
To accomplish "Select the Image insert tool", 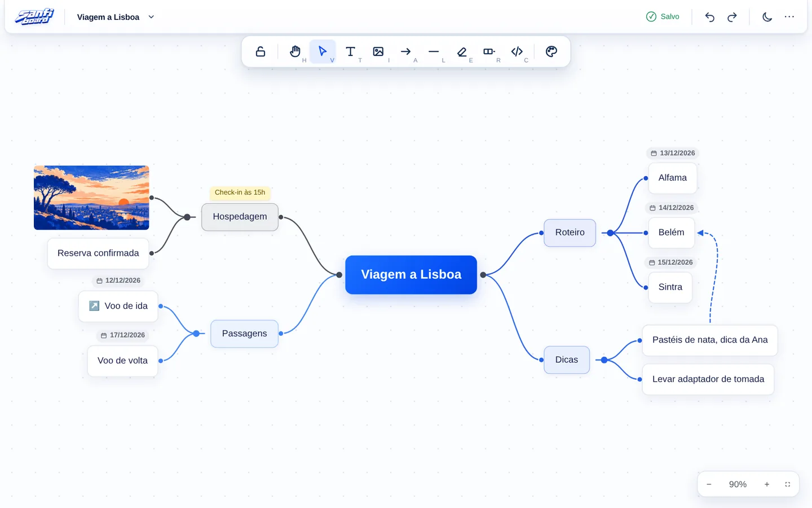I will pos(378,51).
